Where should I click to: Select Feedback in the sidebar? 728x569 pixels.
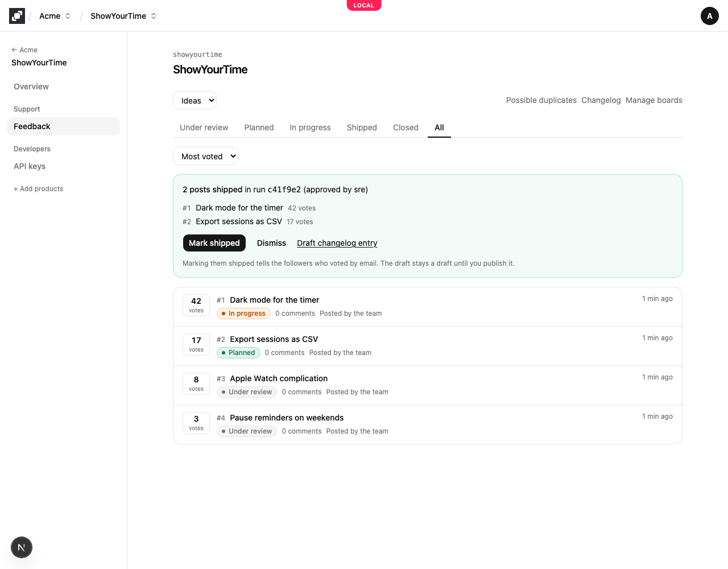click(63, 126)
